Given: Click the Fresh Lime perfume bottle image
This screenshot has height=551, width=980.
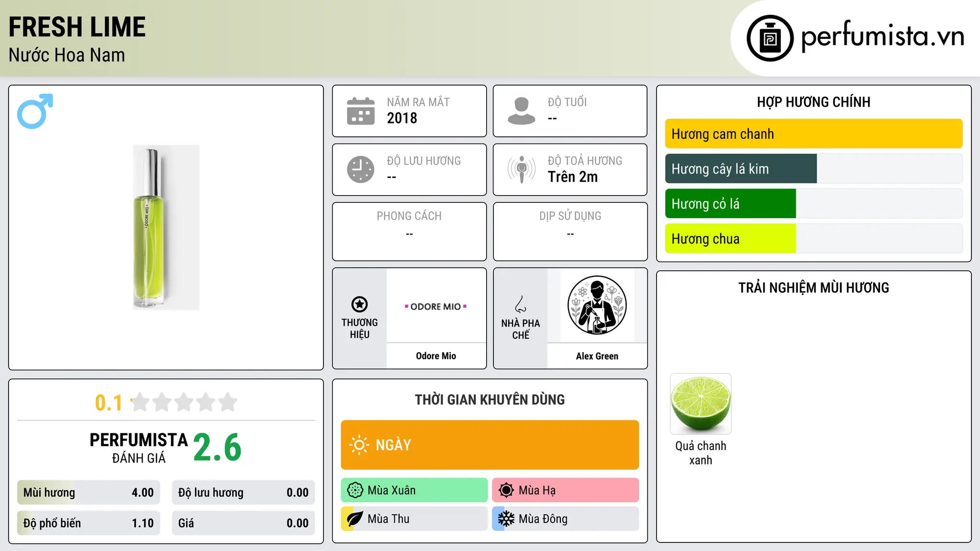Looking at the screenshot, I should point(166,228).
